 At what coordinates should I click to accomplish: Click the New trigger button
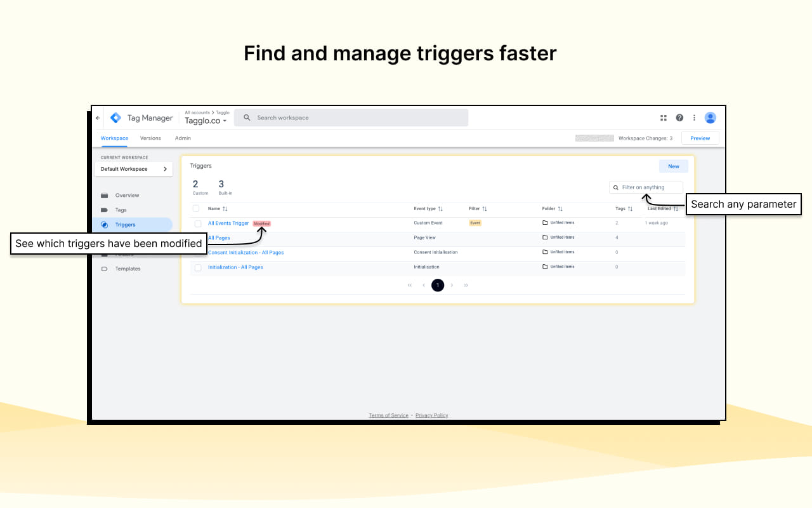[x=673, y=166]
